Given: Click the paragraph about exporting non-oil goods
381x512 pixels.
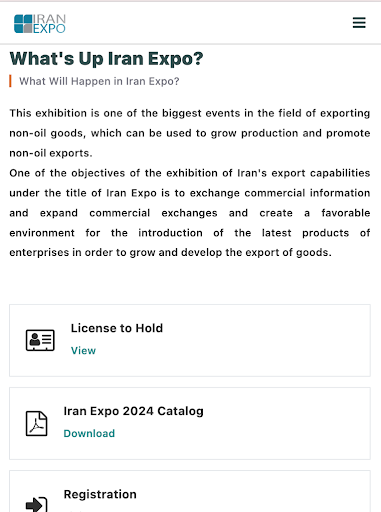Looking at the screenshot, I should click(190, 133).
